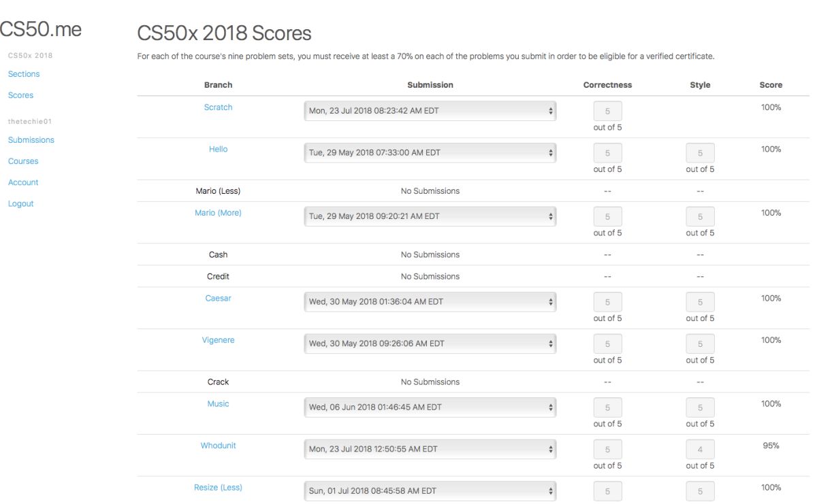The width and height of the screenshot is (817, 504).
Task: Select the Correctness column header
Action: (x=607, y=85)
